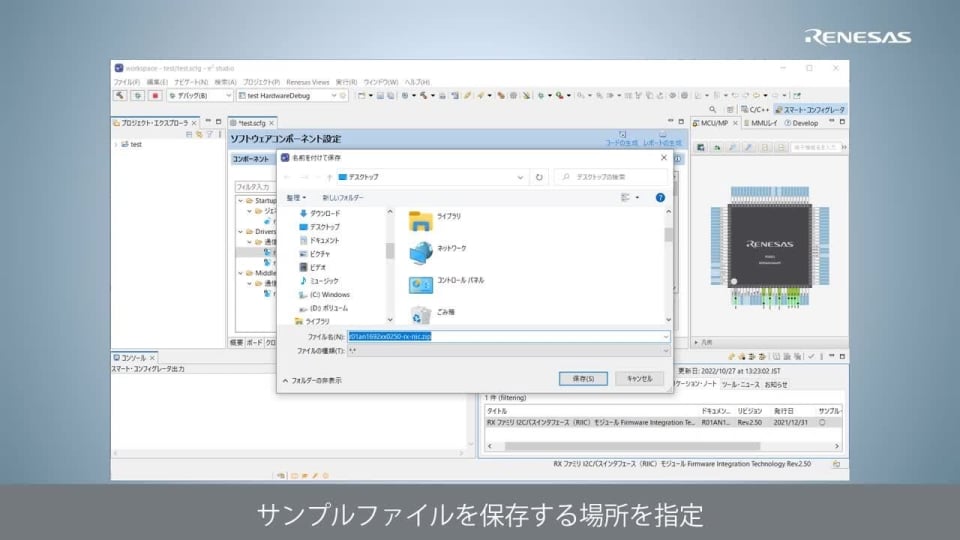Select ダウンロード in the navigation pane
The height and width of the screenshot is (540, 960).
click(x=324, y=213)
